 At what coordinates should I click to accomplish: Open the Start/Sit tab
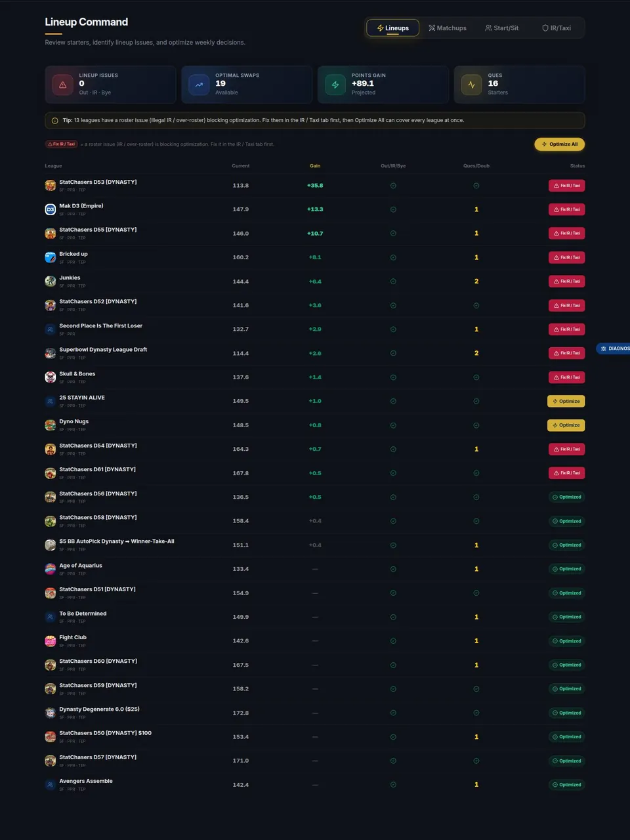pyautogui.click(x=501, y=28)
